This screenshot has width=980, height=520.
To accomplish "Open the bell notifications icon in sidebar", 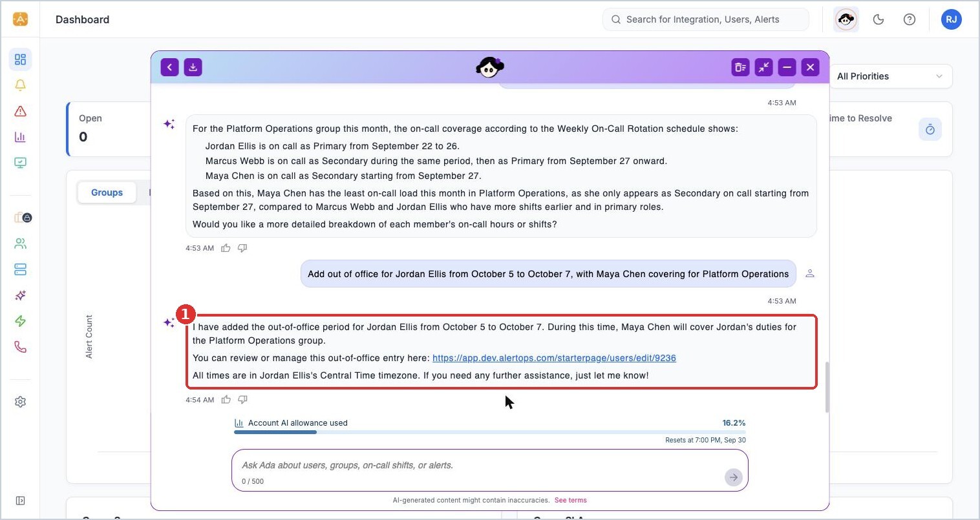I will point(20,85).
